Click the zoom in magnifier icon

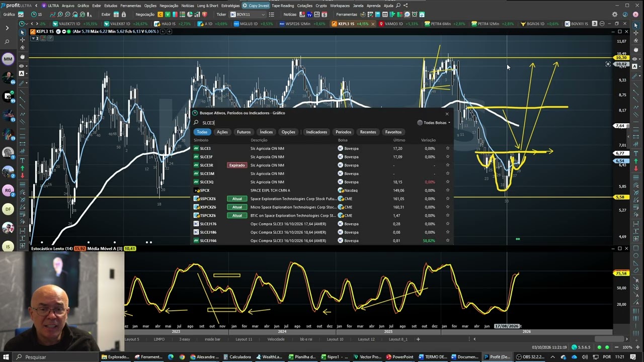(60, 15)
